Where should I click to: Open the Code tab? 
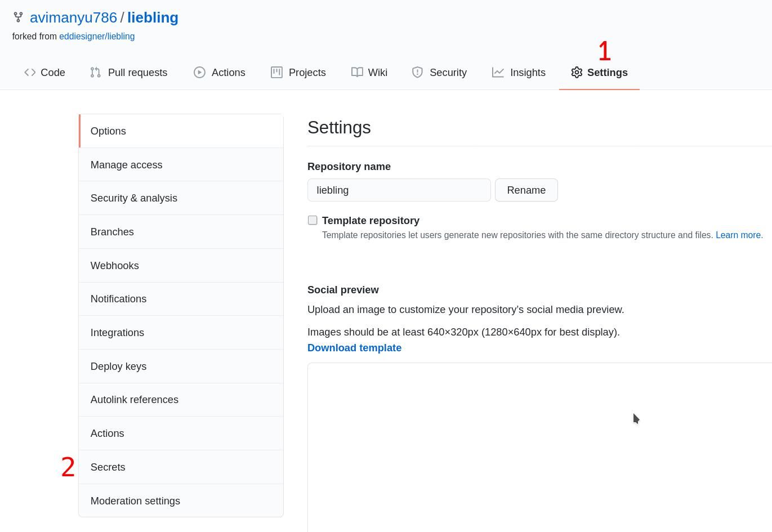[x=44, y=73]
